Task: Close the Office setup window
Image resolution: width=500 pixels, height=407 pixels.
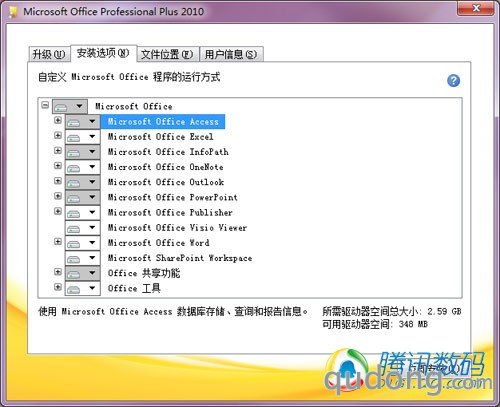Action: pyautogui.click(x=476, y=8)
